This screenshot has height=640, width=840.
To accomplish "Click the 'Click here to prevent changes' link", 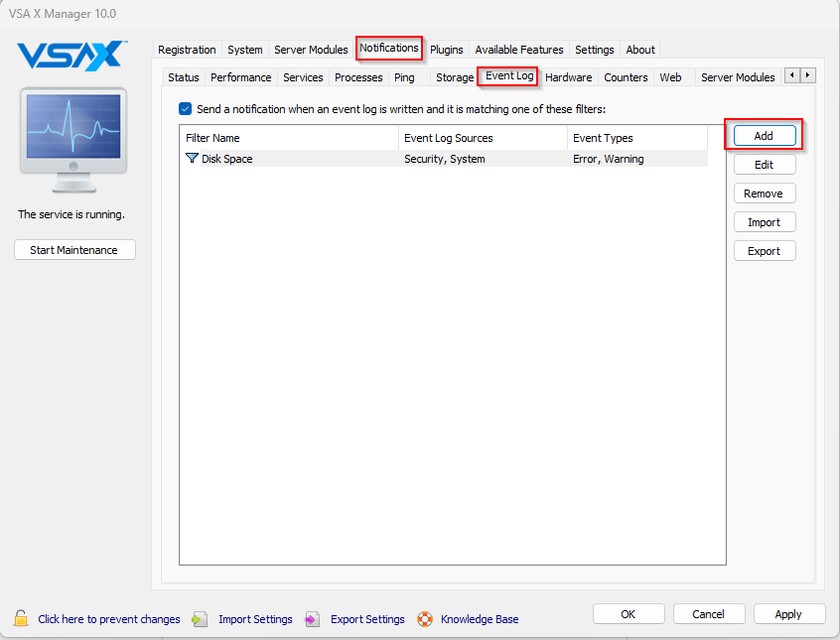I will [109, 619].
